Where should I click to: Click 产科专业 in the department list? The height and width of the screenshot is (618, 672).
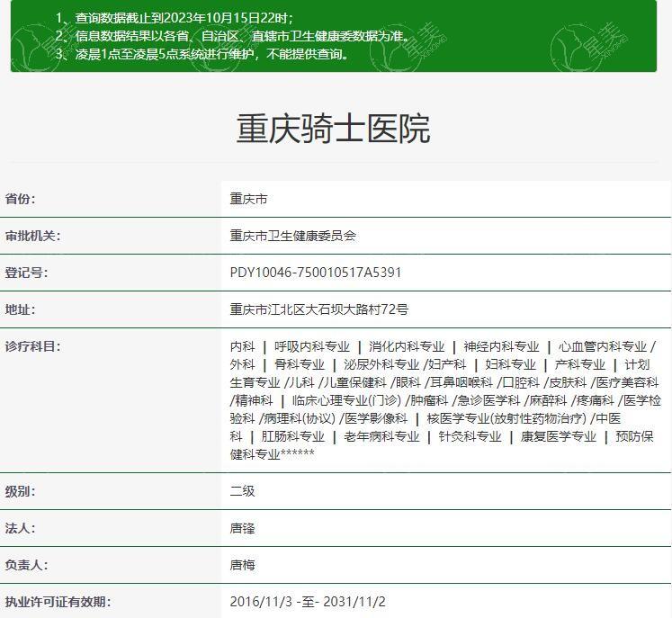580,364
